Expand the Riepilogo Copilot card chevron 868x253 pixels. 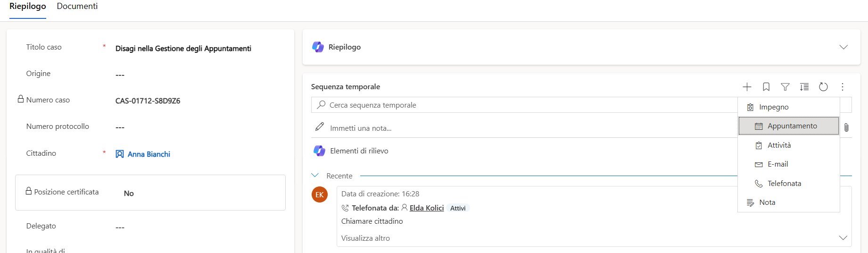(x=843, y=47)
